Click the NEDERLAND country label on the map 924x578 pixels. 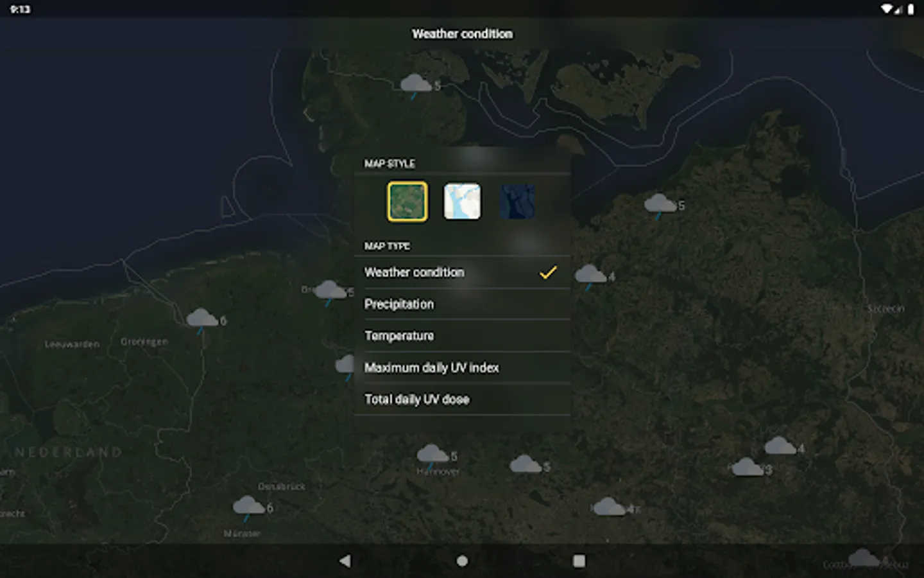coord(69,453)
